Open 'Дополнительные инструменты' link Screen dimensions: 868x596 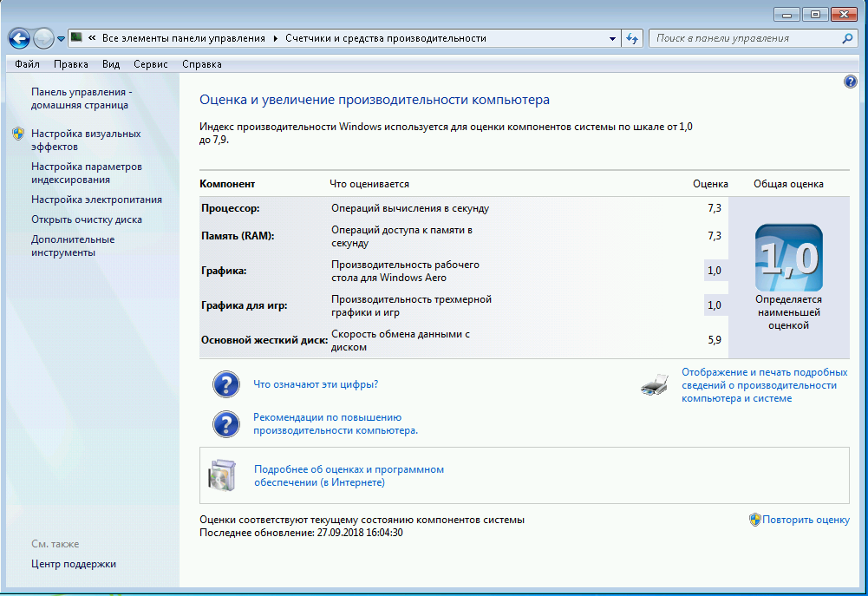(x=73, y=246)
